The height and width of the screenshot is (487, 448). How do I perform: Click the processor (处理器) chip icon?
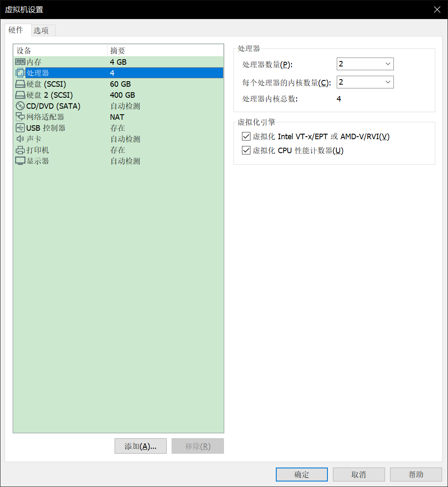pos(20,73)
